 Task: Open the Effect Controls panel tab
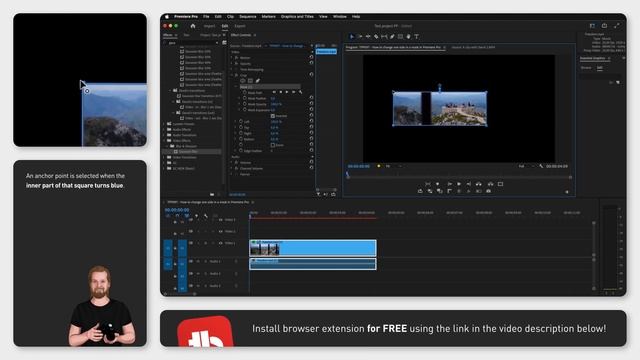pos(241,35)
